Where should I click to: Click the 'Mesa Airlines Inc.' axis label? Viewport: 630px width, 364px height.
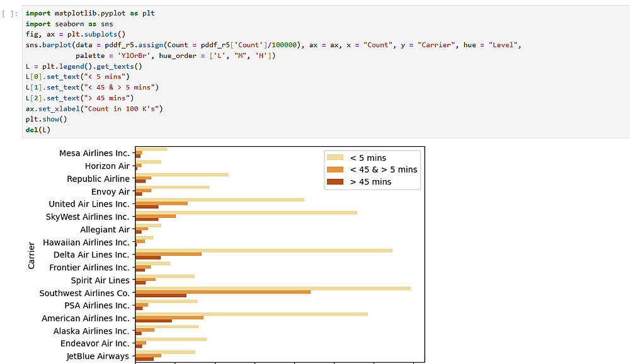(x=94, y=153)
